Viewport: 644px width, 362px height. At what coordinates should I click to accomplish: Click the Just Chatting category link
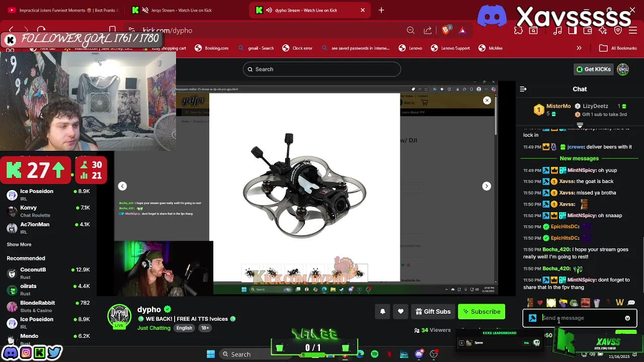coord(154,328)
